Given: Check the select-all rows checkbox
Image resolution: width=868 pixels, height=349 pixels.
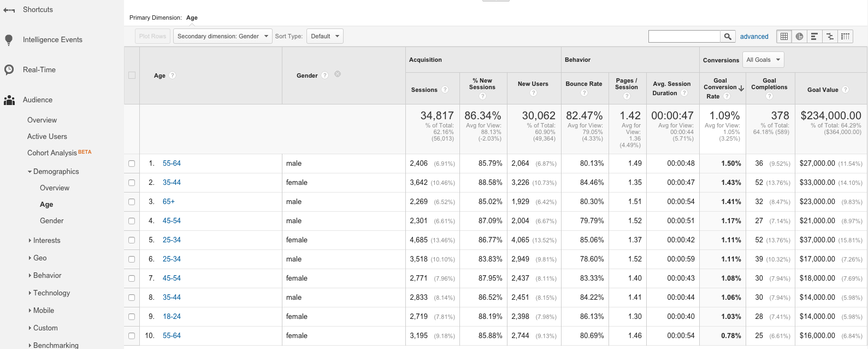Looking at the screenshot, I should click(132, 75).
